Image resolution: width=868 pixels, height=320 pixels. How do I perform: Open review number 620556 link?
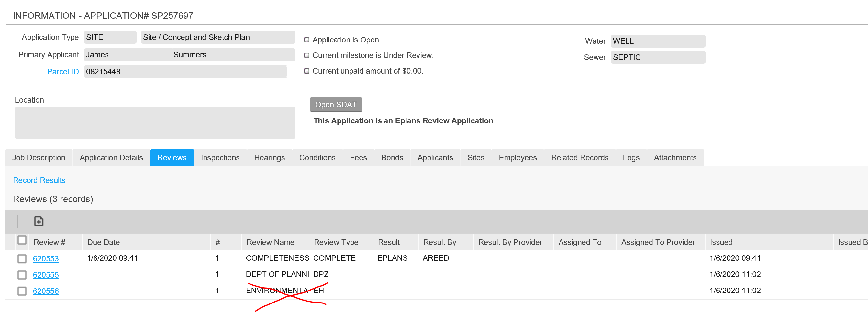click(46, 291)
